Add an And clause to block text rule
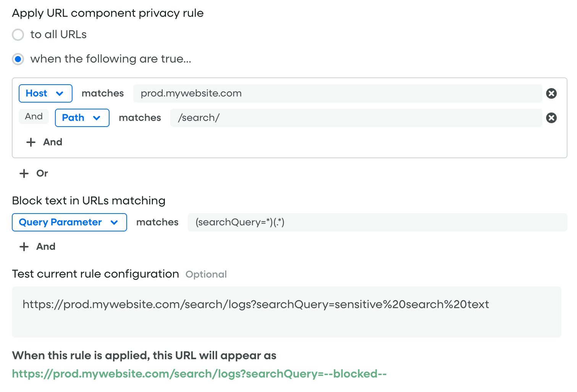The image size is (577, 392). (x=45, y=247)
